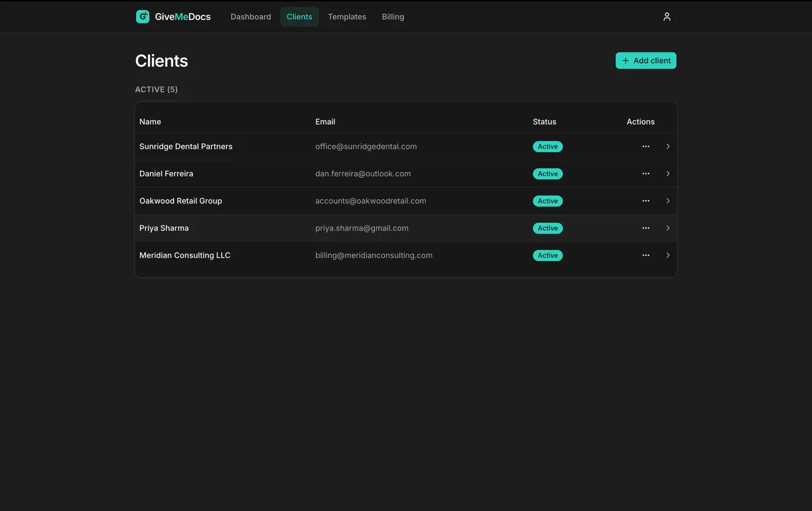Open actions menu for Meridian Consulting LLC

(x=646, y=256)
